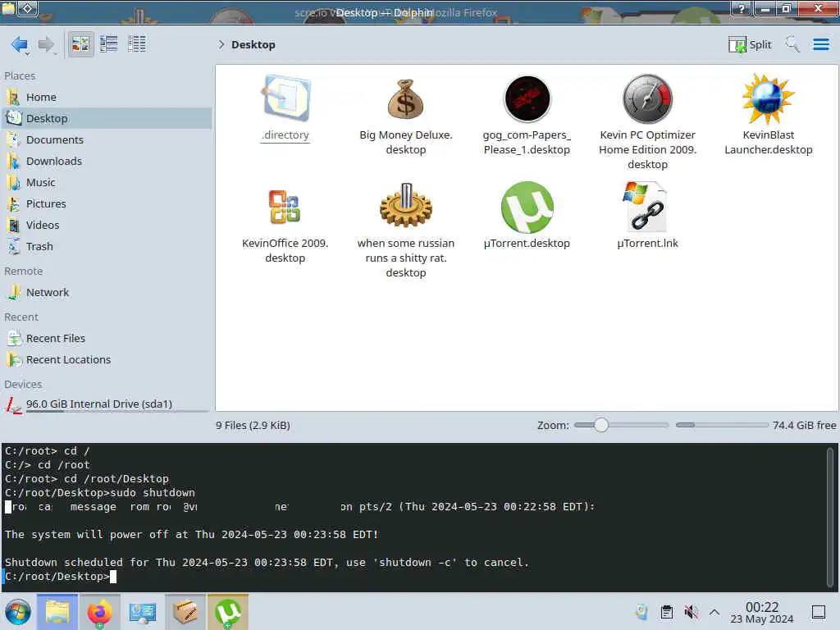Open the system settings monitor taskbar icon
The width and height of the screenshot is (840, 630).
pos(143,612)
